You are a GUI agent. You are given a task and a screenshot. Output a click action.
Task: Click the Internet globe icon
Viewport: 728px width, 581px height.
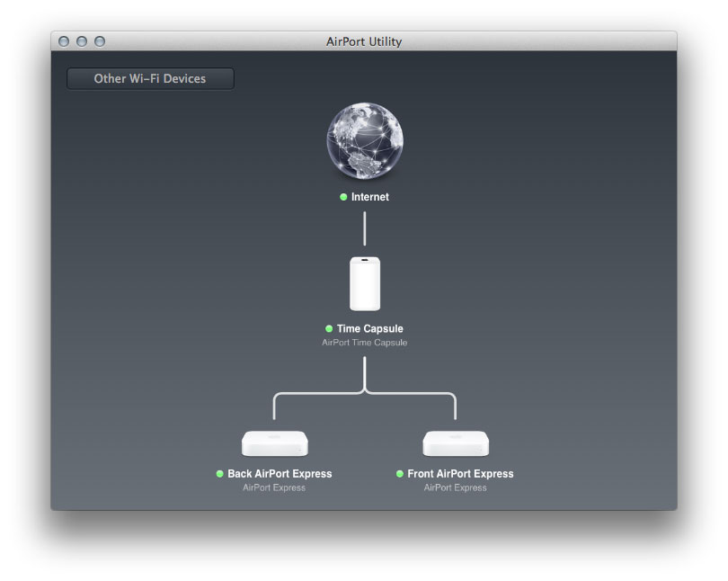tap(365, 140)
